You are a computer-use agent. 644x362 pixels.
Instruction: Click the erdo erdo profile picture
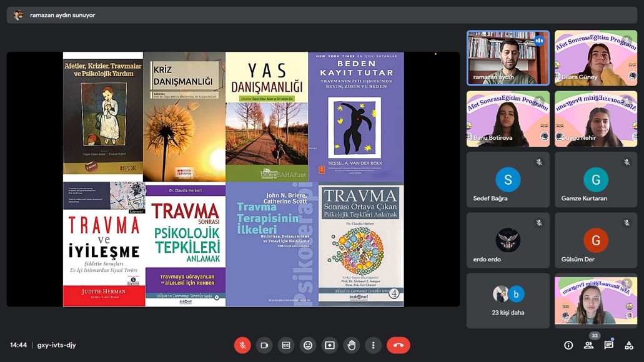pyautogui.click(x=508, y=240)
